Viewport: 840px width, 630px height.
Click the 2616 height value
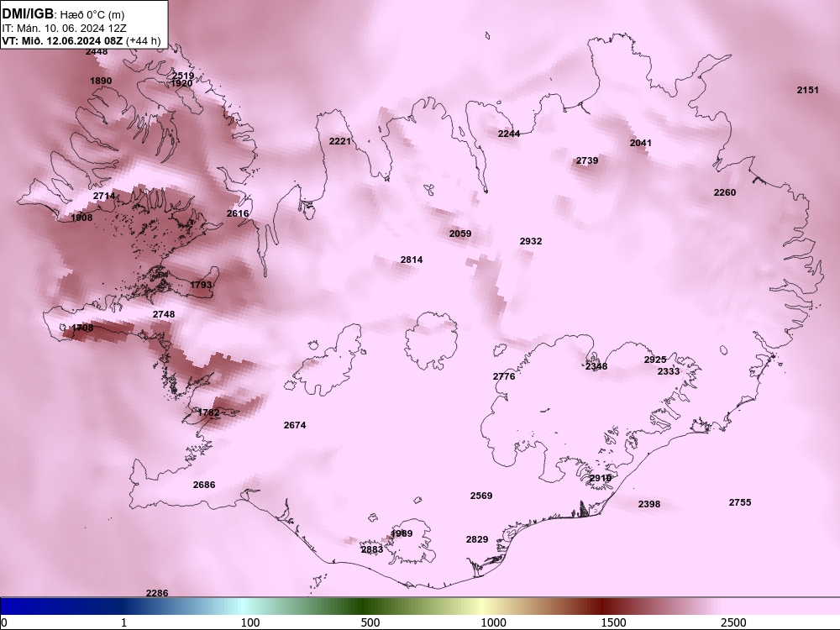(238, 213)
